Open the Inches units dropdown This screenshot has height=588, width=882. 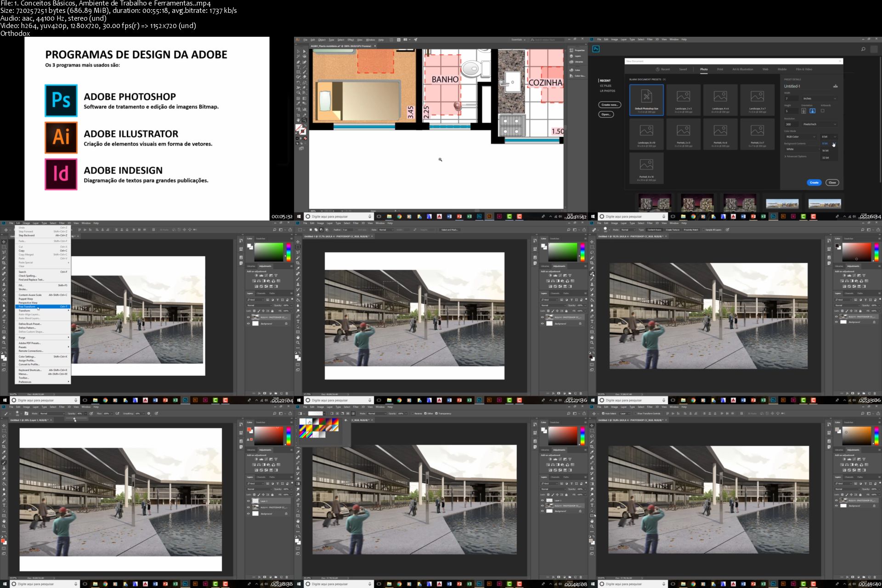(819, 98)
